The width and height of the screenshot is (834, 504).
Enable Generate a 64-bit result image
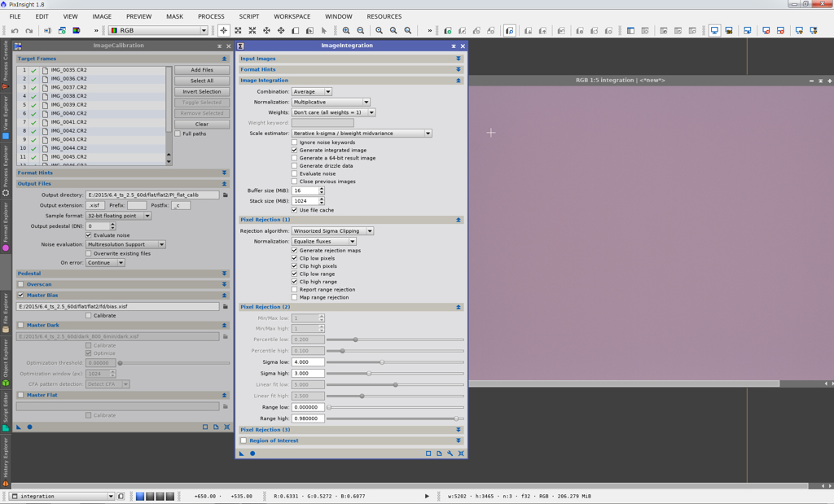(x=295, y=158)
